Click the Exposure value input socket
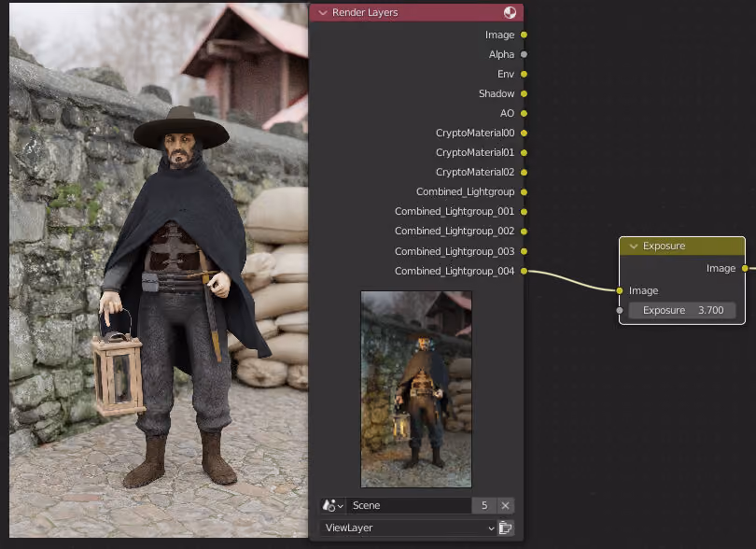 click(620, 310)
